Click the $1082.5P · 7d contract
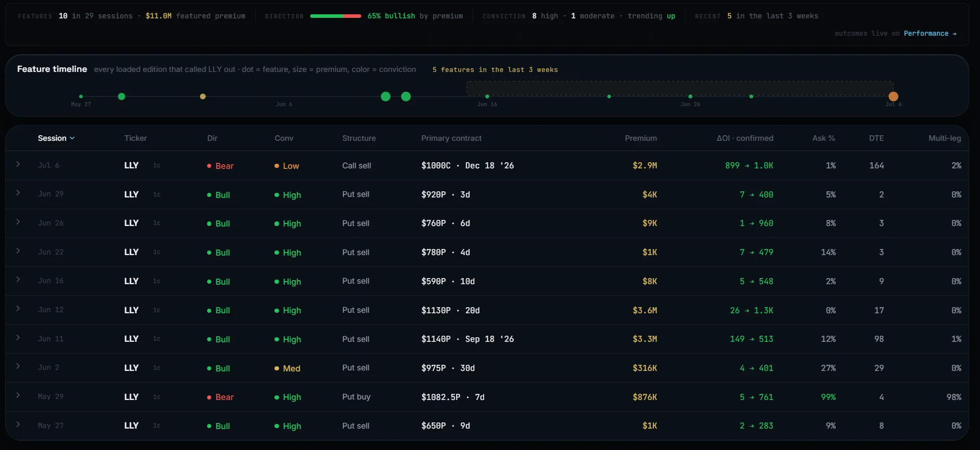The image size is (980, 450). pyautogui.click(x=453, y=397)
